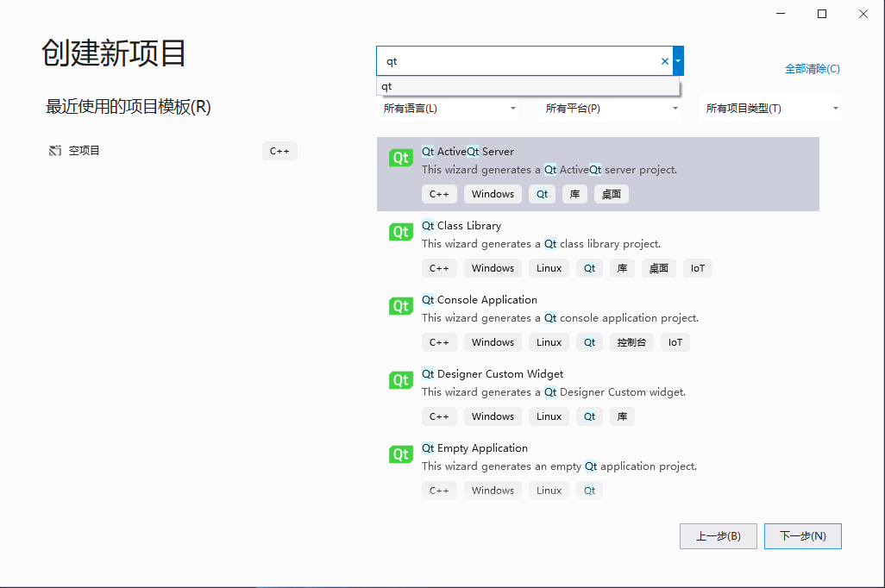Click the Qt icon beside Qt ActiveQt Server
The image size is (885, 588).
pyautogui.click(x=401, y=158)
